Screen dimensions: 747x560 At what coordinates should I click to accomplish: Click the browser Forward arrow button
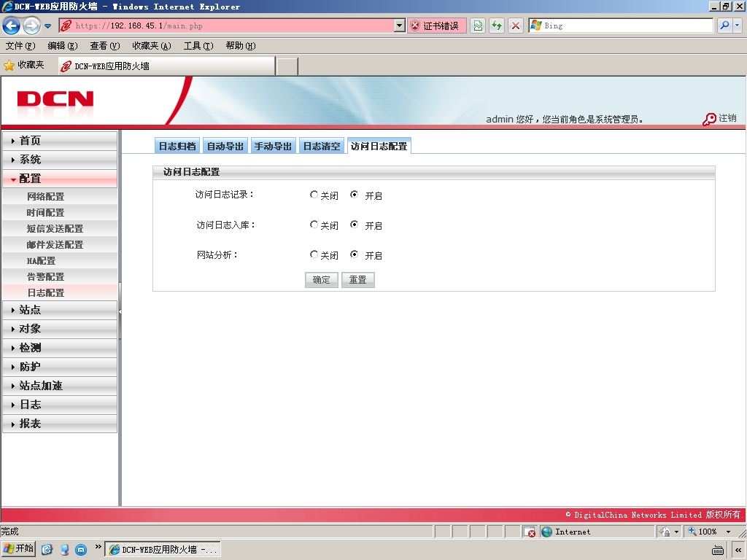[x=31, y=26]
